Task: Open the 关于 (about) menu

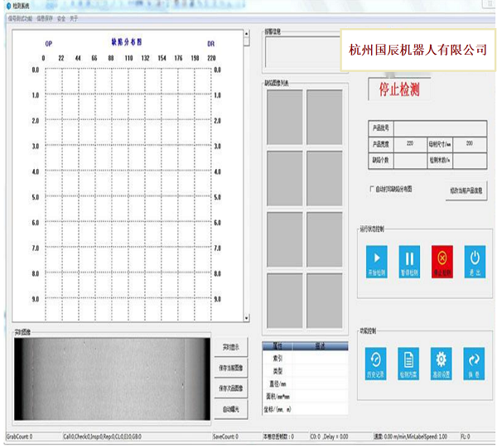Action: tap(75, 17)
